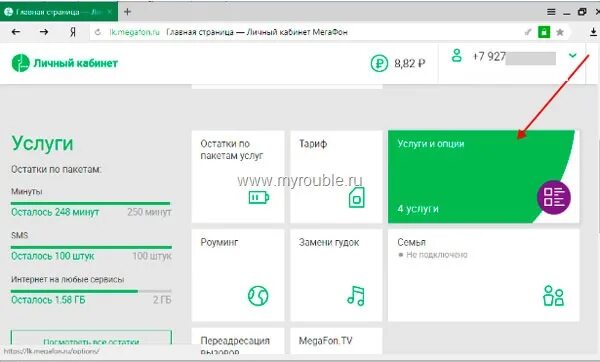Open the Роуминг tile
Image resolution: width=600 pixels, height=362 pixels.
point(238,275)
